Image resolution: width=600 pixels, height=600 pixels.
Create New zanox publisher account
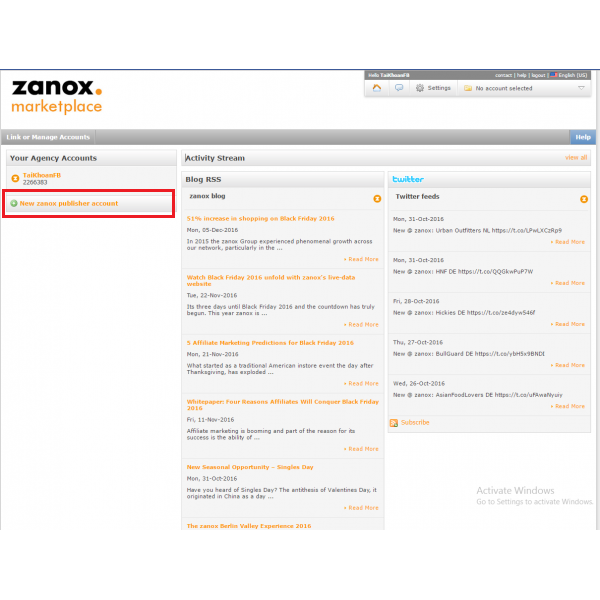(68, 204)
